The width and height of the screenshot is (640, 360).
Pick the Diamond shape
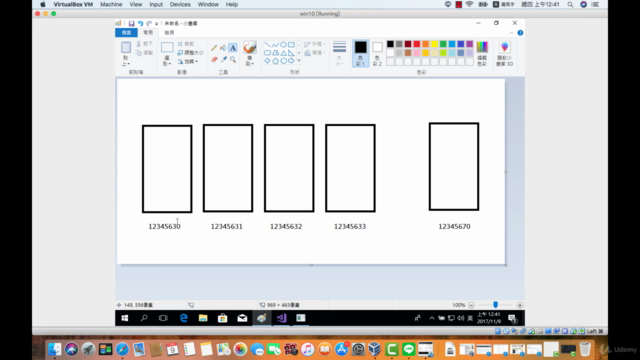(267, 61)
